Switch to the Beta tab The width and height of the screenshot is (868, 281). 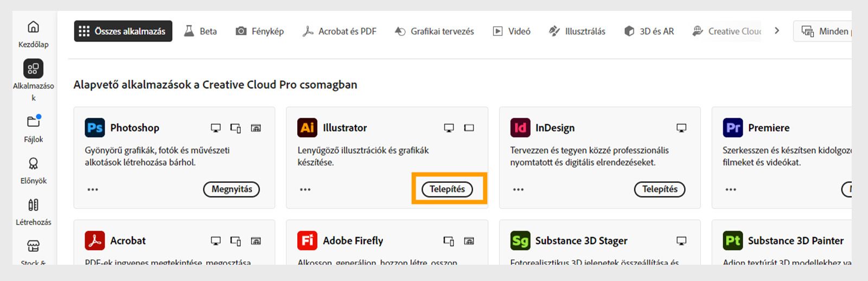(x=200, y=31)
